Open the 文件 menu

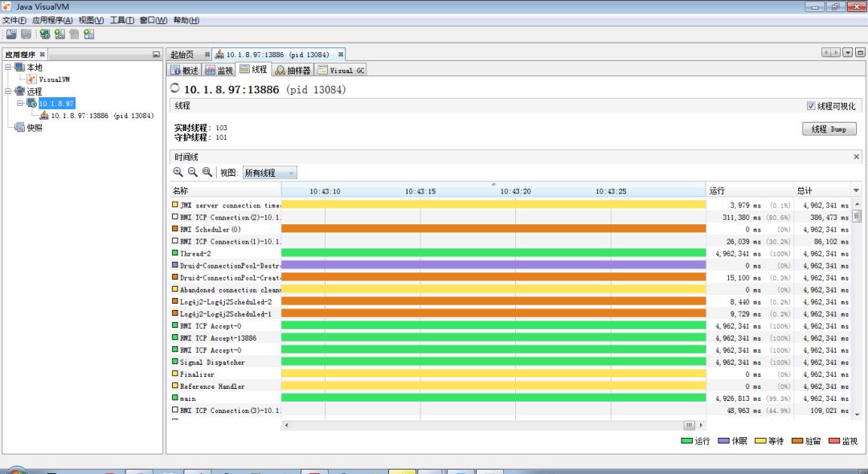[14, 20]
